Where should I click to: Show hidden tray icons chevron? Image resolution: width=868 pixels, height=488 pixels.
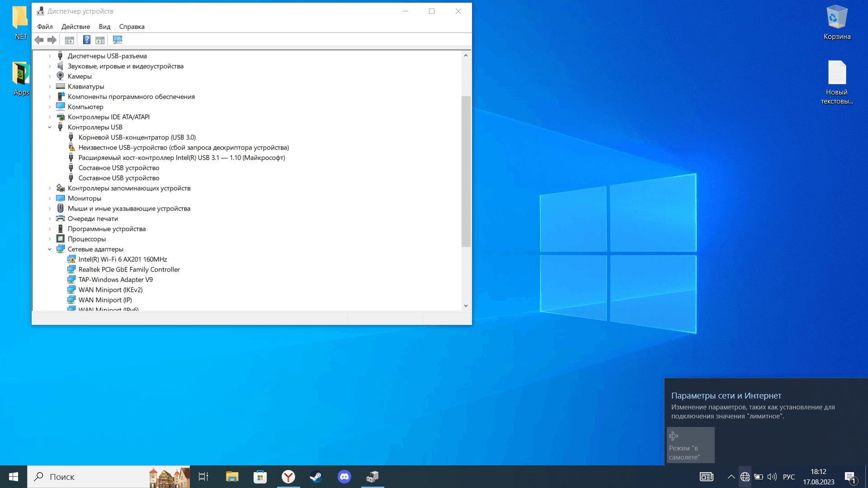[731, 477]
